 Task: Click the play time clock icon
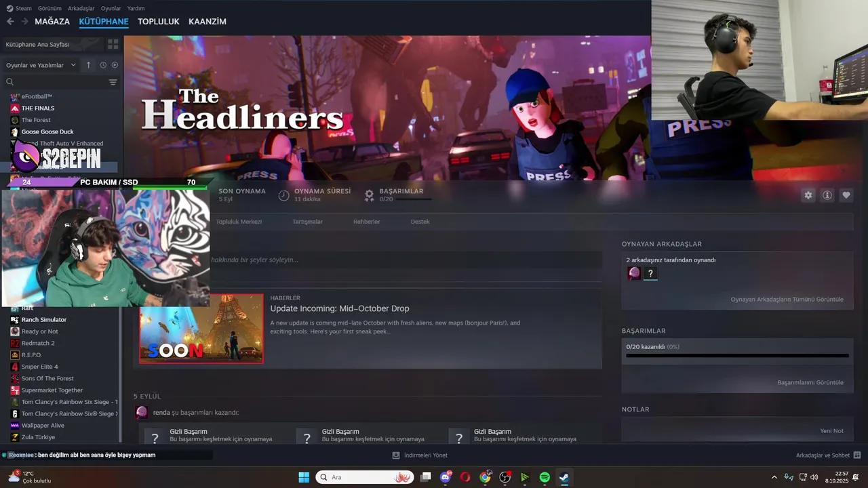tap(283, 195)
